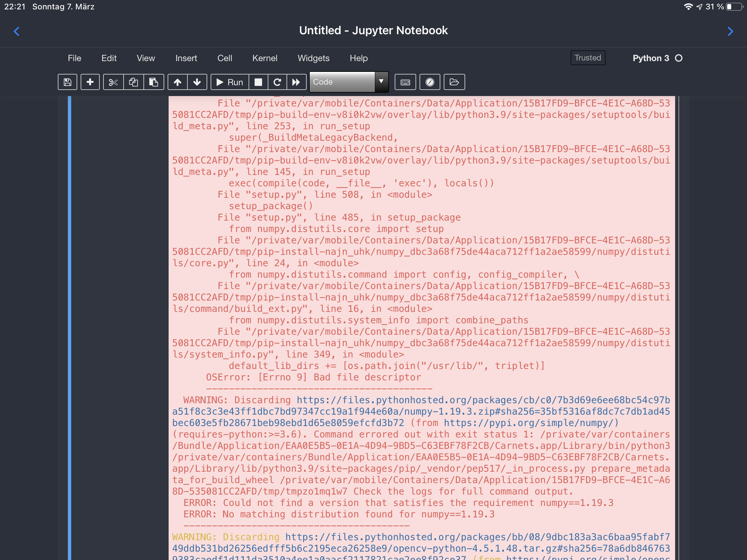This screenshot has height=560, width=747.
Task: Paste cell below
Action: [153, 82]
